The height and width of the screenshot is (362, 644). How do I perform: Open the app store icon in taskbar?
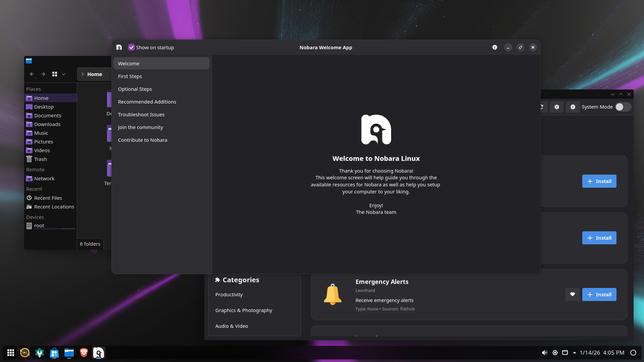tap(54, 352)
